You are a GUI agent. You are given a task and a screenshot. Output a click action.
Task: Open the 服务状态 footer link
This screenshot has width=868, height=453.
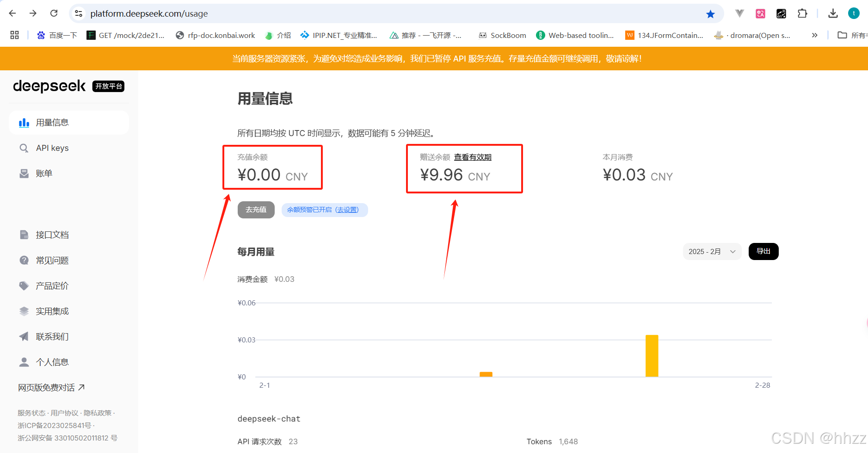31,413
